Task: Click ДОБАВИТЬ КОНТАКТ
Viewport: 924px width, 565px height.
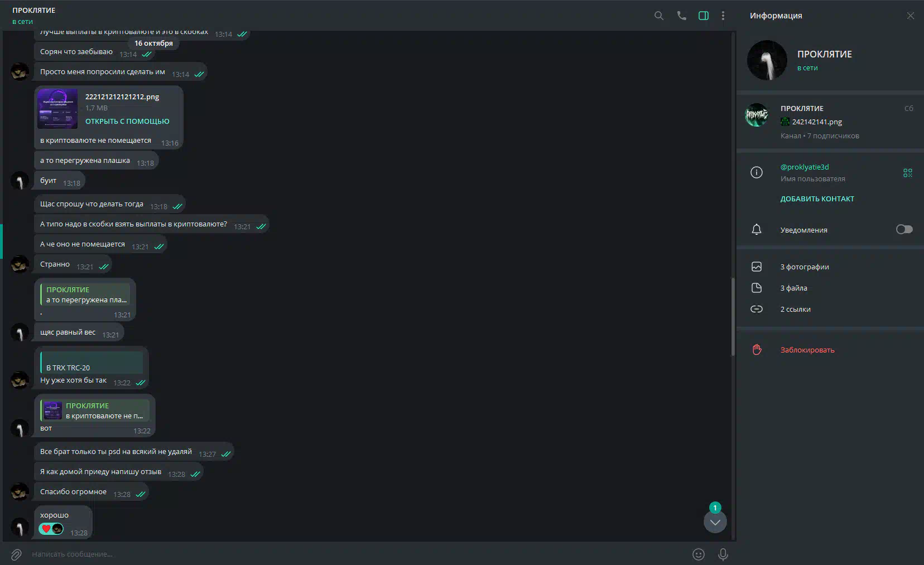Action: pos(817,199)
